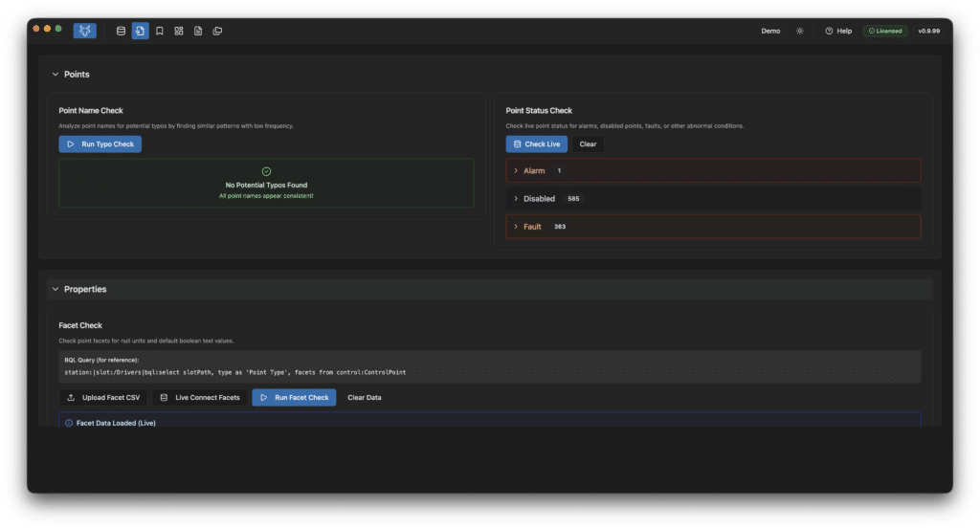Click the Fault count badge 363
The height and width of the screenshot is (529, 980).
(x=559, y=227)
